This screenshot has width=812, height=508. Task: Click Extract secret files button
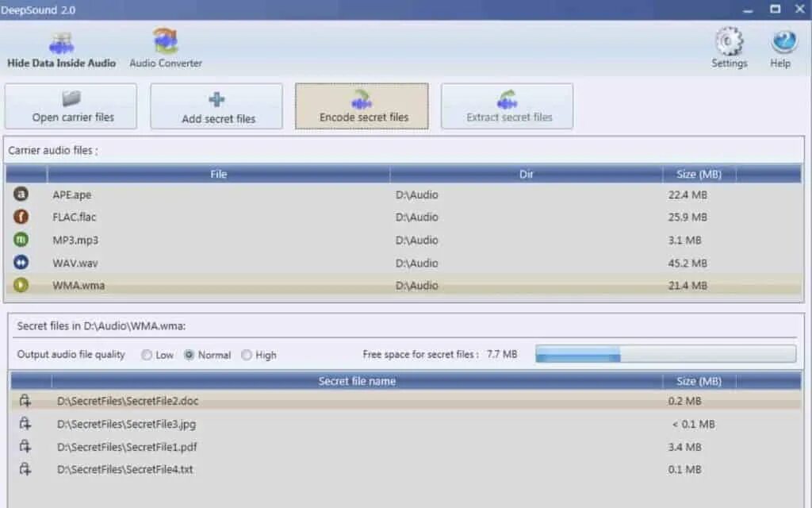(x=507, y=106)
